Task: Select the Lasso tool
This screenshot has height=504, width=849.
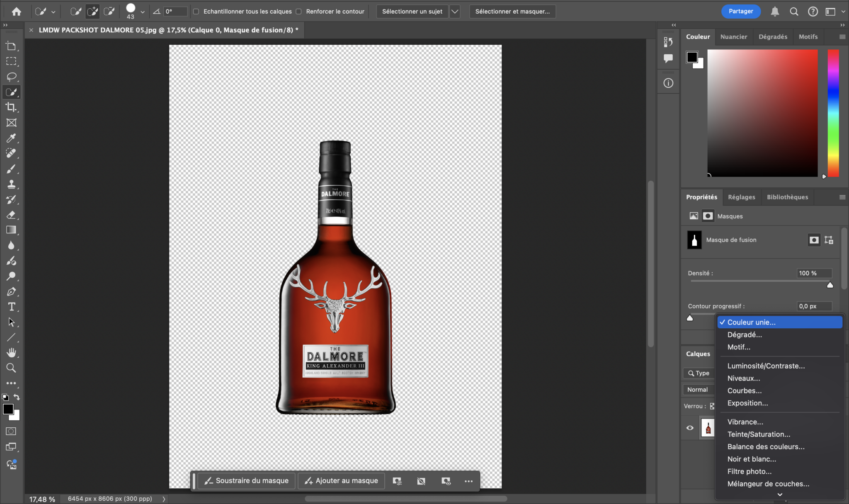Action: [12, 77]
